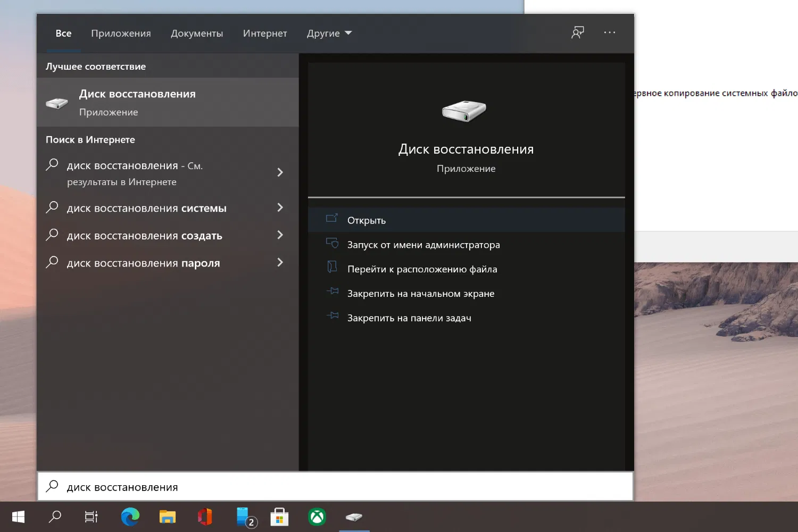Viewport: 798px width, 532px height.
Task: Open the Your Phone app with badge 2
Action: (x=246, y=517)
